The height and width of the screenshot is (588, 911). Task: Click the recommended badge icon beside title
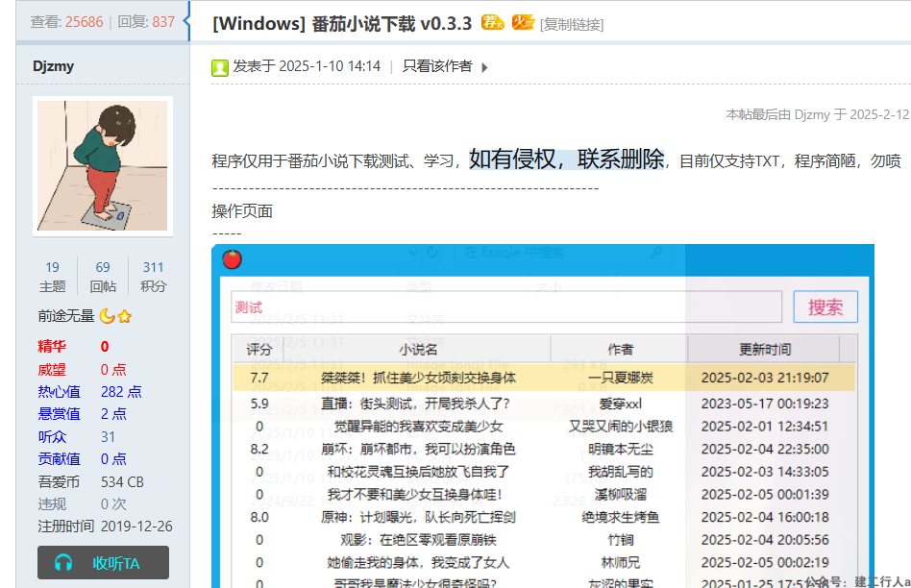click(x=492, y=23)
